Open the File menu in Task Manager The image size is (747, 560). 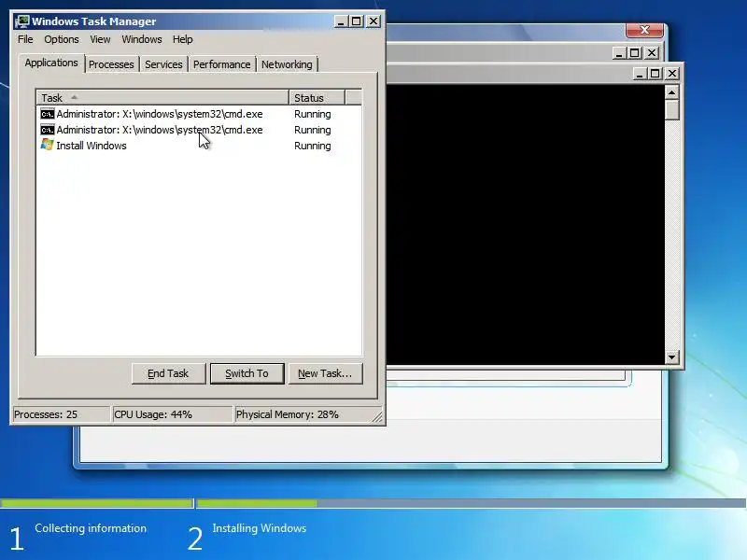25,39
